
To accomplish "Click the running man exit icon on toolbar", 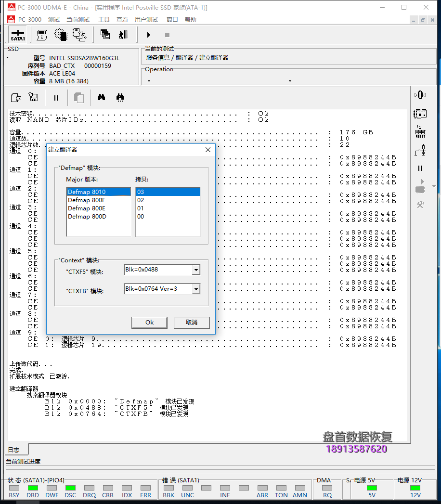I will coord(122,35).
